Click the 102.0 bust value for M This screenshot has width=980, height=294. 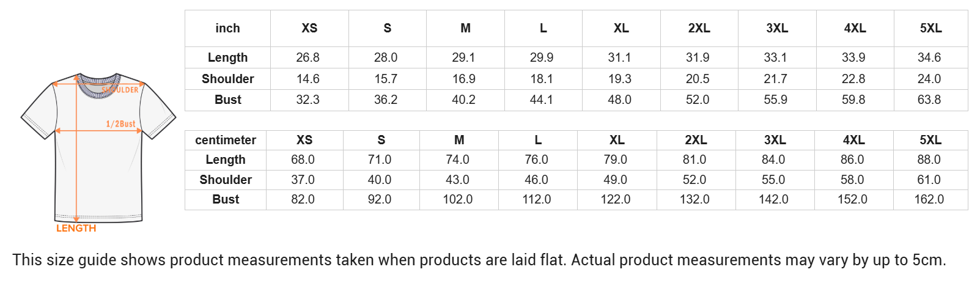click(458, 199)
